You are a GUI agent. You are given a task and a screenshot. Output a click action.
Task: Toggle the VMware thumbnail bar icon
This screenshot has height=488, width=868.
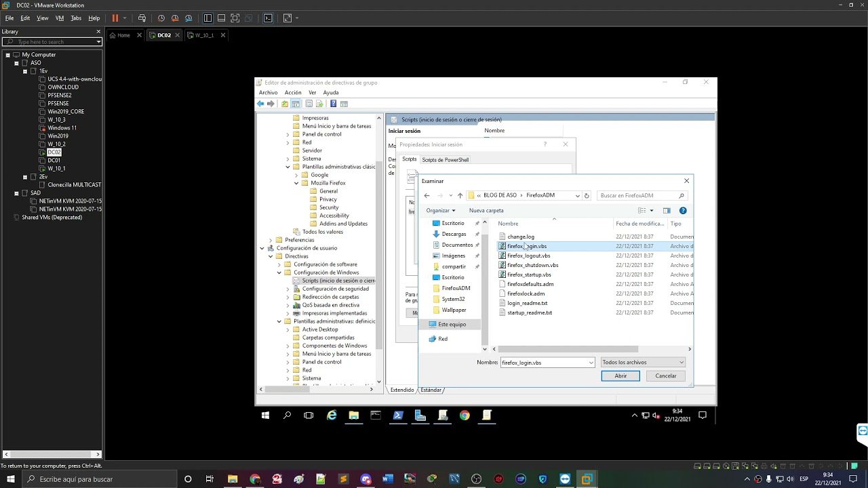pyautogui.click(x=221, y=18)
